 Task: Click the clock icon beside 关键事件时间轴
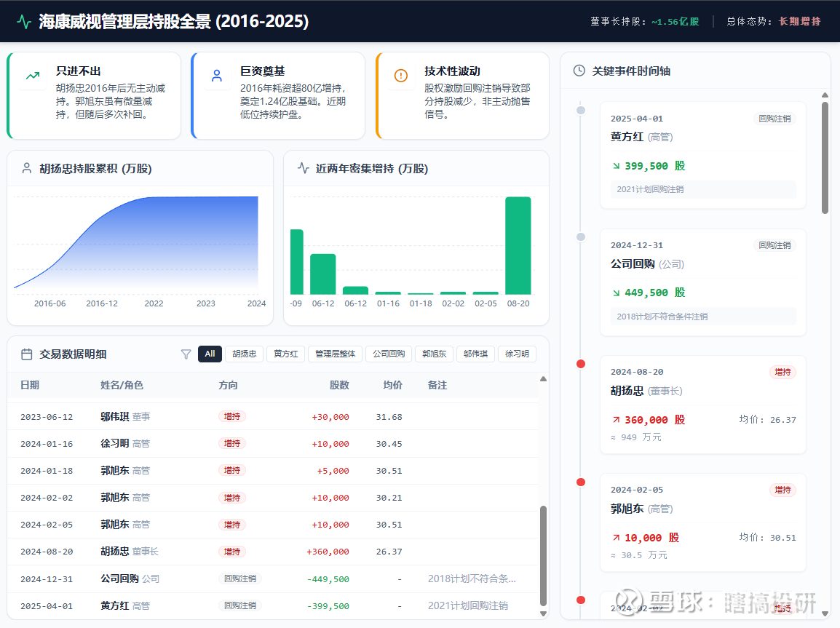pyautogui.click(x=579, y=71)
